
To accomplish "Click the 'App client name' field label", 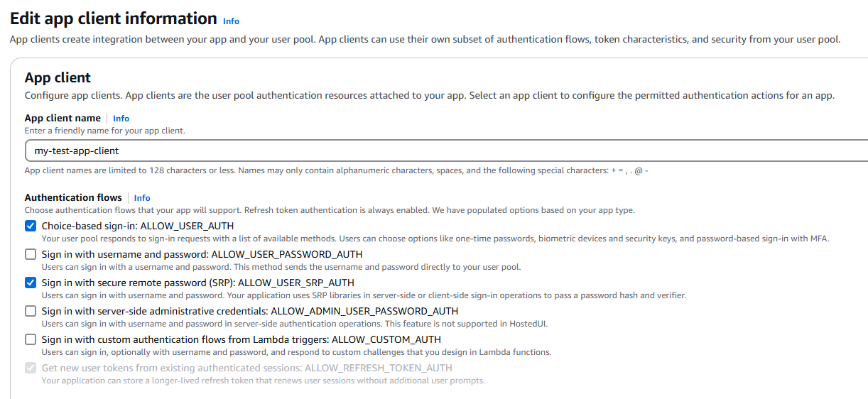I will point(63,119).
